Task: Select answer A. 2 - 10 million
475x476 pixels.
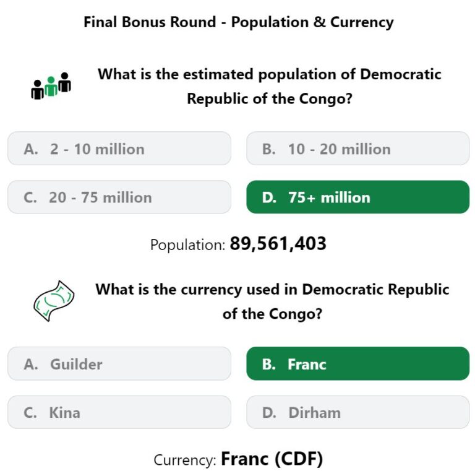Action: [x=119, y=149]
